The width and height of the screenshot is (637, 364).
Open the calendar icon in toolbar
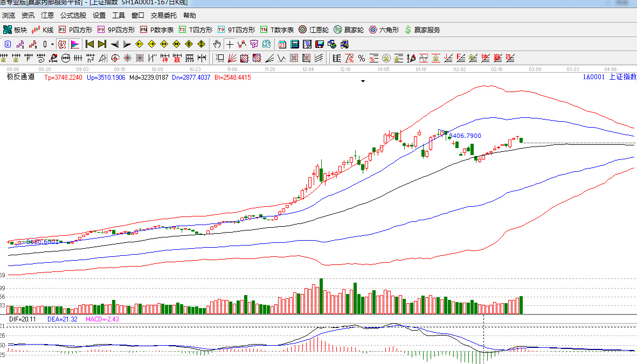coord(282,44)
